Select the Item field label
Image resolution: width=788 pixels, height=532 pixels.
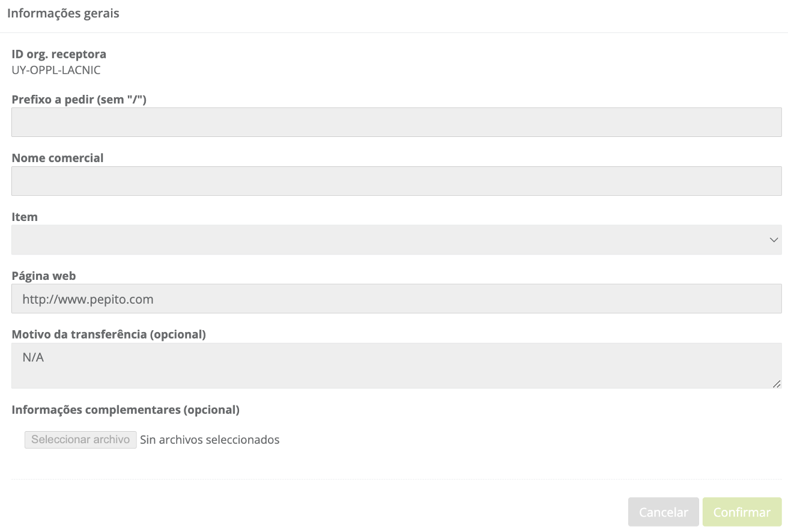tap(25, 217)
